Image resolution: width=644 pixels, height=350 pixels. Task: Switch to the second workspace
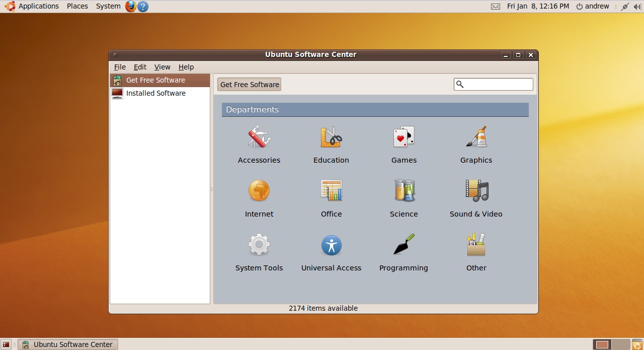tap(621, 344)
